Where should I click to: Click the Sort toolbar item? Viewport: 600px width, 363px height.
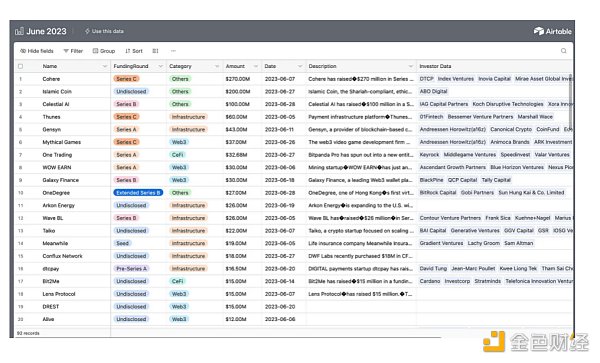coord(134,51)
